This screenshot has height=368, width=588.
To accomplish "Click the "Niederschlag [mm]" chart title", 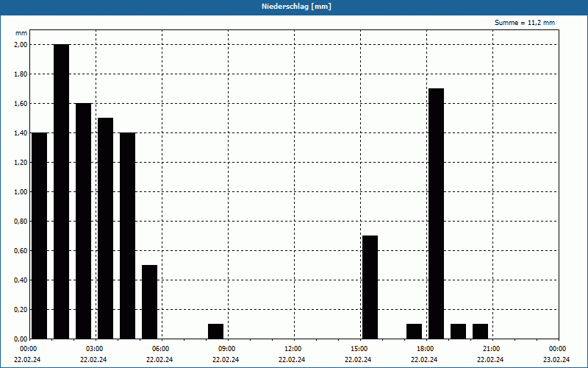I will (296, 7).
